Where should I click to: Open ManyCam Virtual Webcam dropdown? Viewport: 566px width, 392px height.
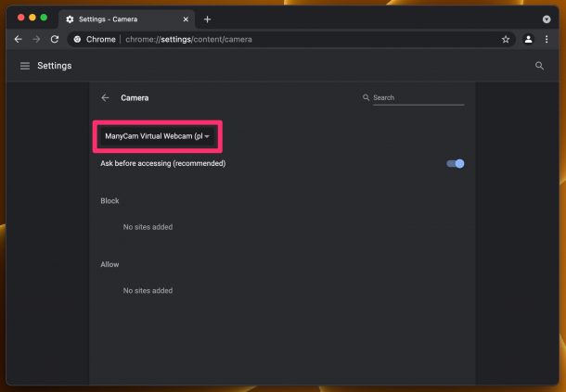[158, 136]
